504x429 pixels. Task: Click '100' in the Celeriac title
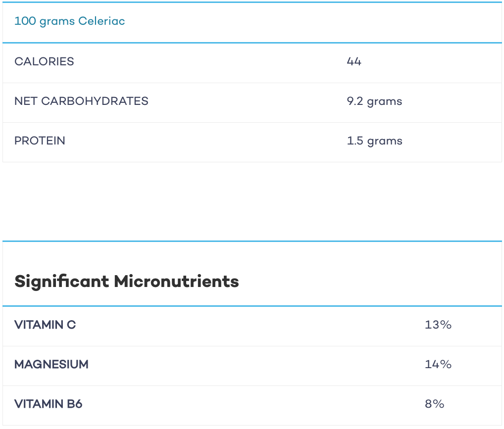(x=25, y=21)
